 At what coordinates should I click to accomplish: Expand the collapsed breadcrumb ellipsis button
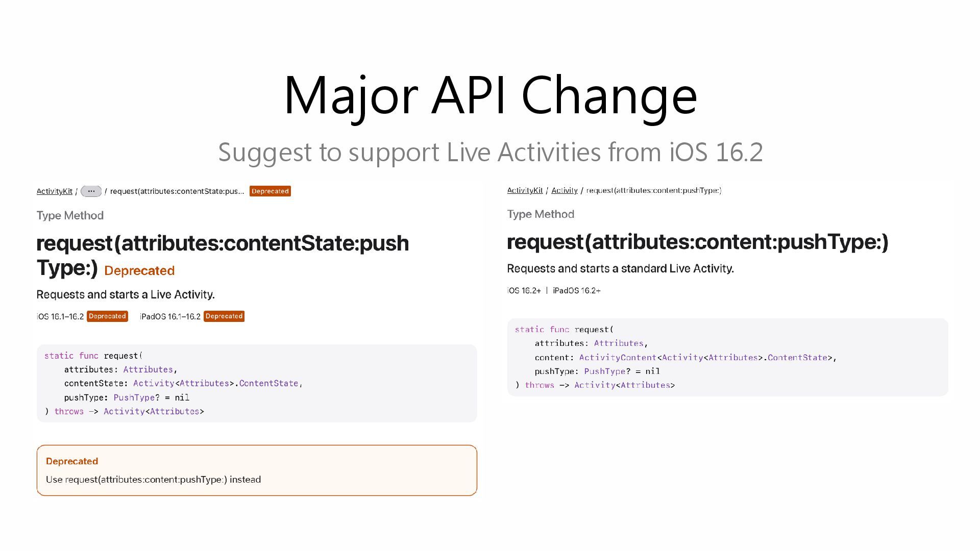tap(91, 191)
